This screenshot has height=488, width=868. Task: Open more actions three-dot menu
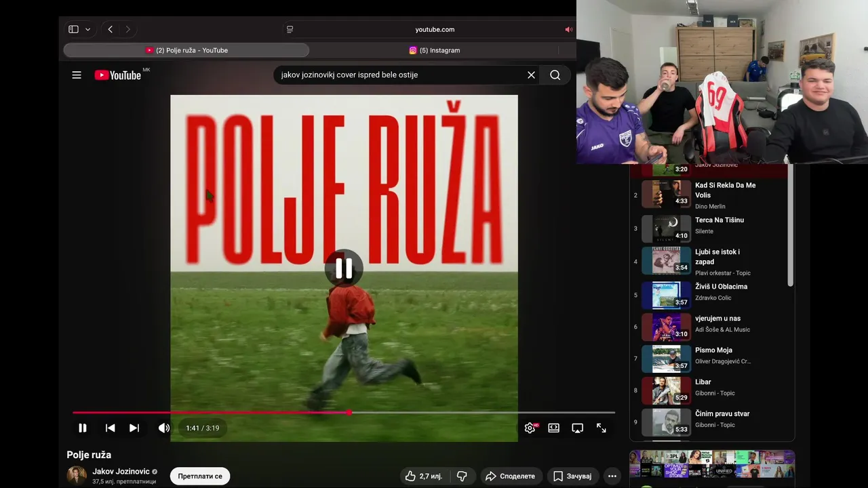612,476
